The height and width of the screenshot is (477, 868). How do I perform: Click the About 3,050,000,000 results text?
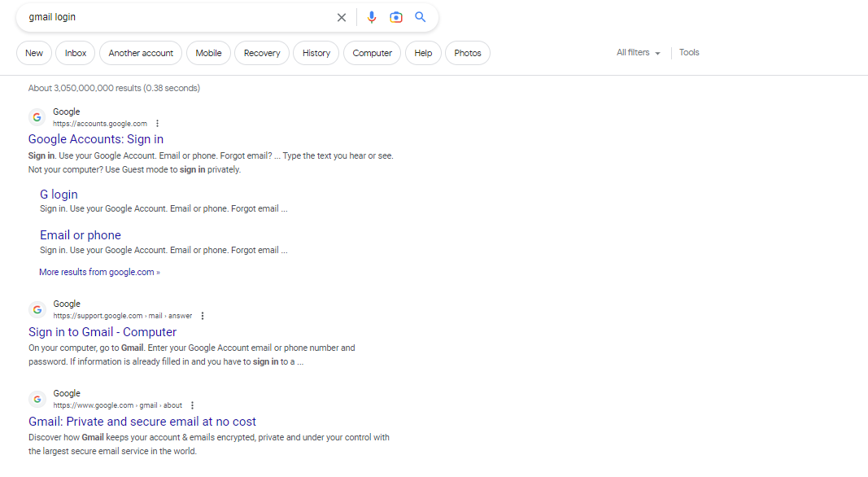(x=114, y=88)
